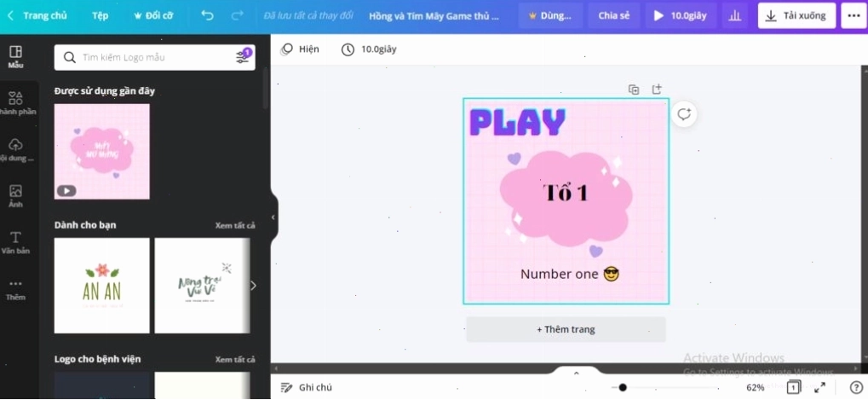Switch to the Mẫu templates tab
Image resolution: width=868 pixels, height=400 pixels.
click(x=15, y=57)
